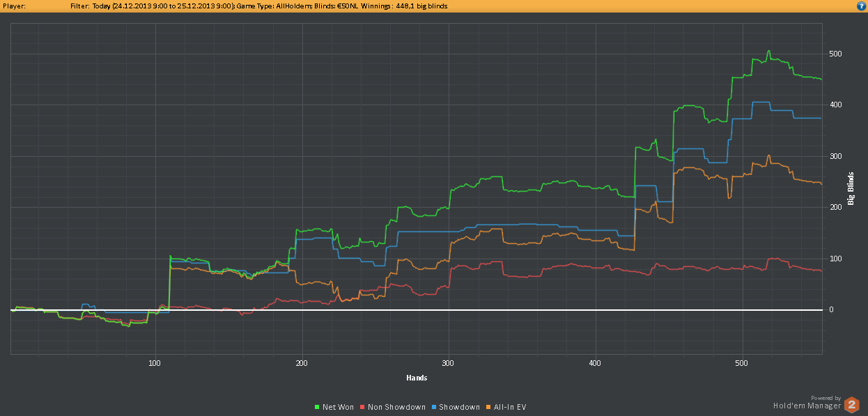868x416 pixels.
Task: Toggle the All-In EV legend text
Action: [510, 407]
